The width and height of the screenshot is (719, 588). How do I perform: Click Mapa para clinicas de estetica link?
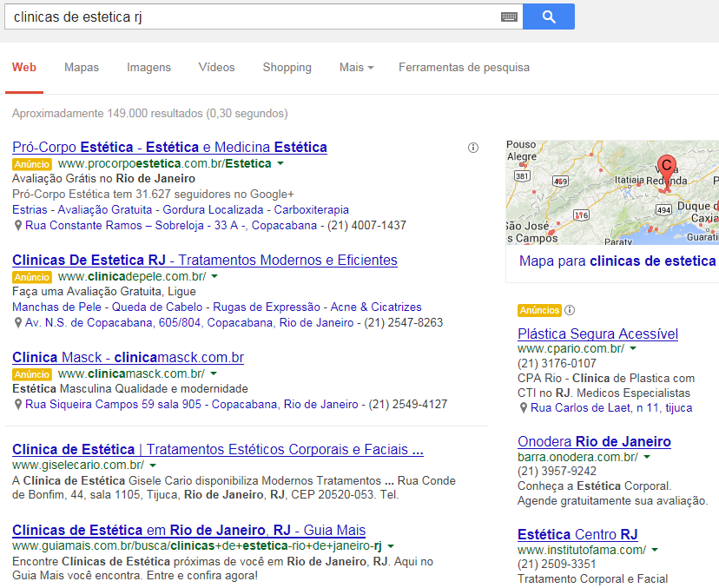point(617,261)
